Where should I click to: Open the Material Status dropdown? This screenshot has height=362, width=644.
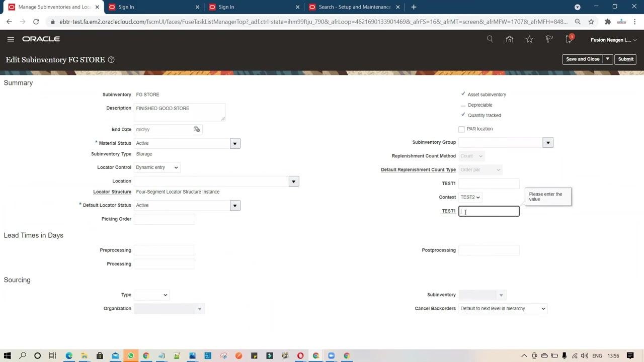pyautogui.click(x=234, y=143)
